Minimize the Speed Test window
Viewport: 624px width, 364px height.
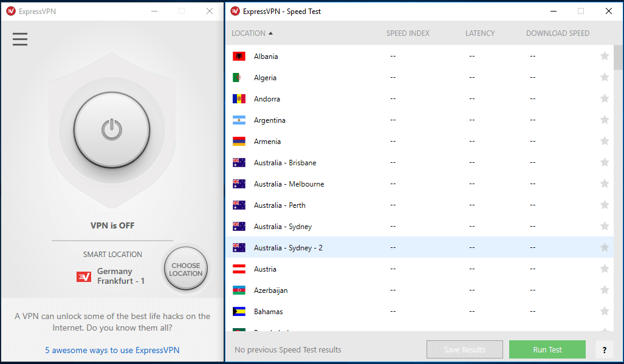[x=553, y=11]
